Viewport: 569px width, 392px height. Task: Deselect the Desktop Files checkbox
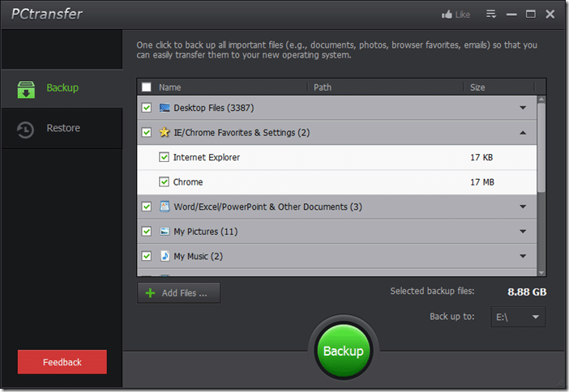click(x=147, y=108)
